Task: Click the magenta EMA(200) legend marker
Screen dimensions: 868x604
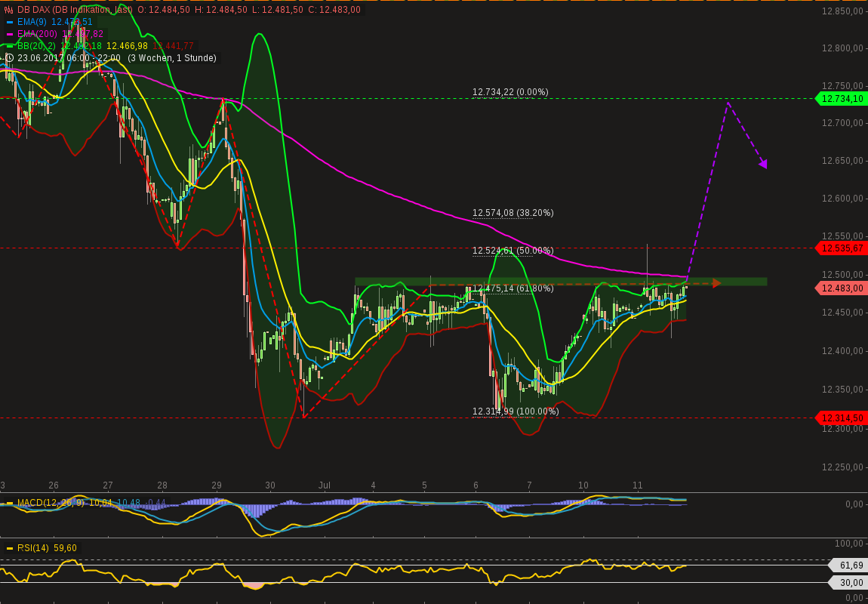Action: point(9,34)
